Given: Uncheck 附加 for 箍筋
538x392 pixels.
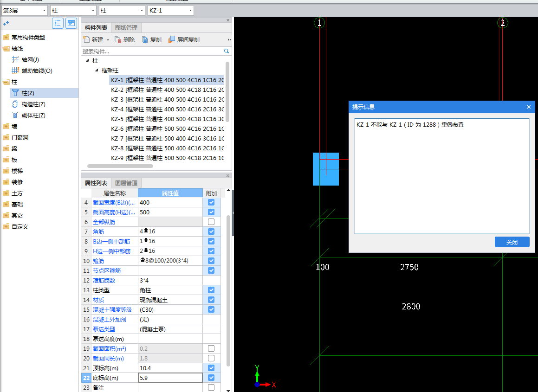Looking at the screenshot, I should click(211, 261).
